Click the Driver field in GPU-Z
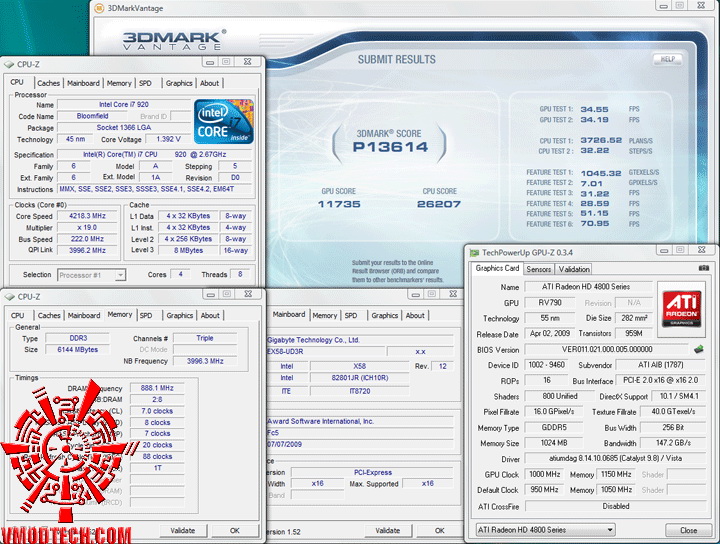The image size is (720, 544). [x=615, y=458]
